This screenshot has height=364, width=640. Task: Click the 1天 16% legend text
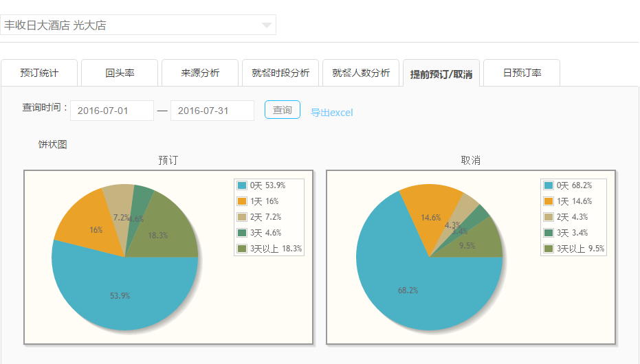(x=264, y=201)
